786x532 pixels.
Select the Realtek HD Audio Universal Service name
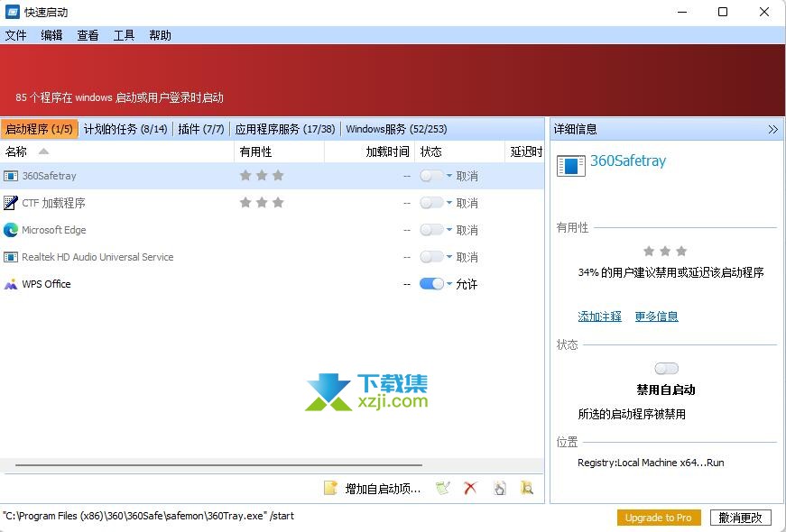tap(97, 257)
